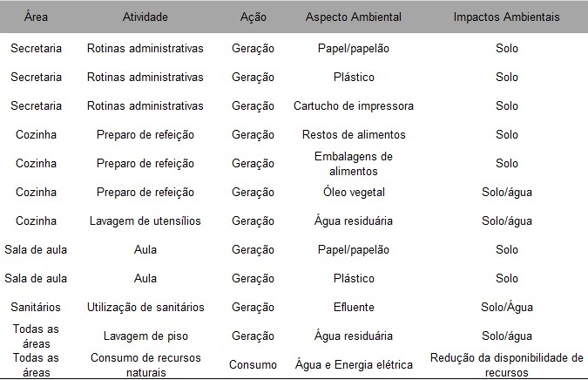Select the Água e Energia elétrica cell
Viewport: 588px width, 380px height.
pyautogui.click(x=354, y=364)
